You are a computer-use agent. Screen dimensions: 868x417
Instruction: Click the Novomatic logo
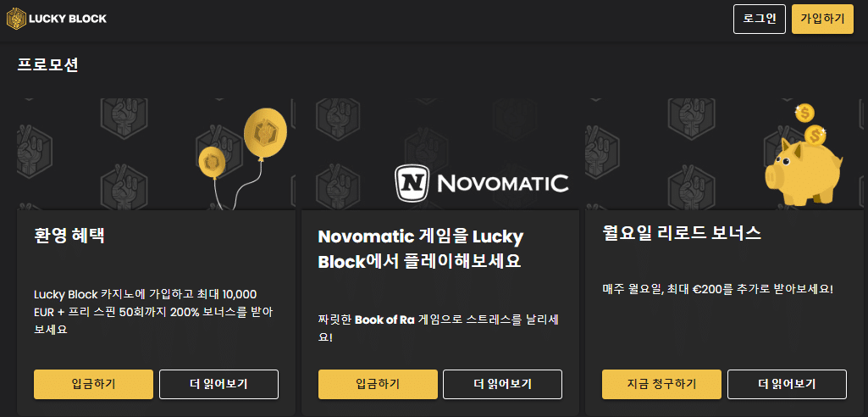point(481,181)
